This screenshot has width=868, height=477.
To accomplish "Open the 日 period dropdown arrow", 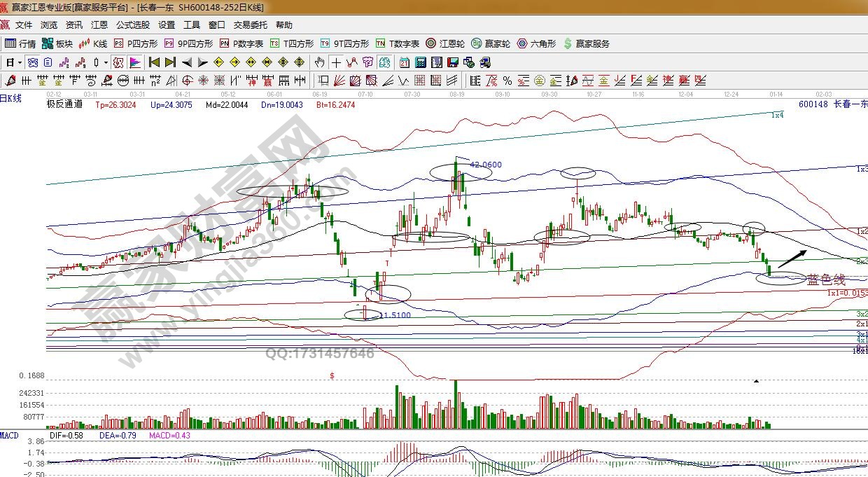I will coord(20,62).
